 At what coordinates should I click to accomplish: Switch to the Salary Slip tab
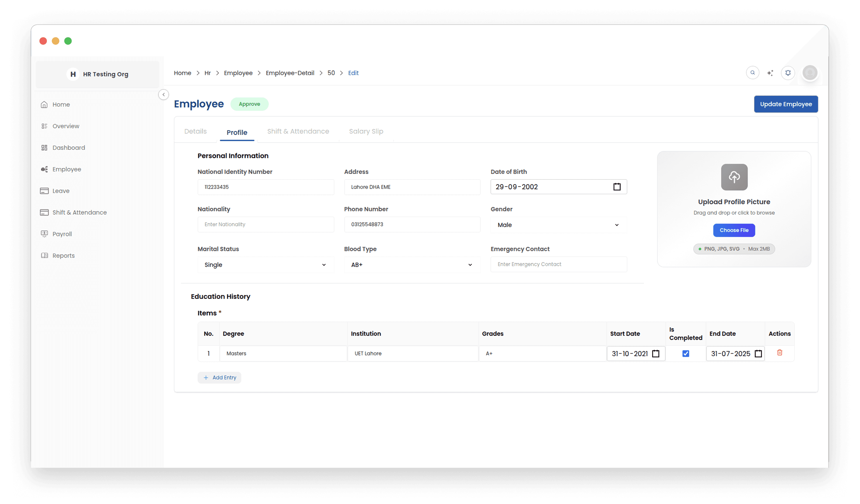coord(366,131)
